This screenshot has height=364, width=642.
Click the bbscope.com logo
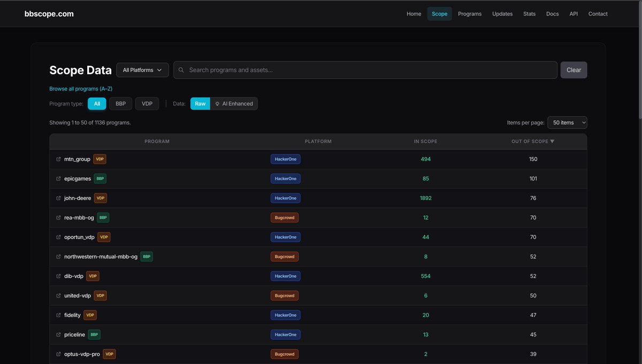pyautogui.click(x=49, y=14)
